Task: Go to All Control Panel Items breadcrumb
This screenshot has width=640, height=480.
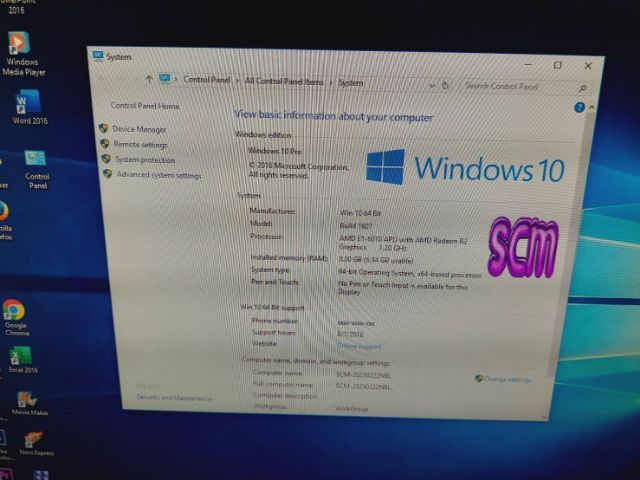Action: (x=284, y=81)
